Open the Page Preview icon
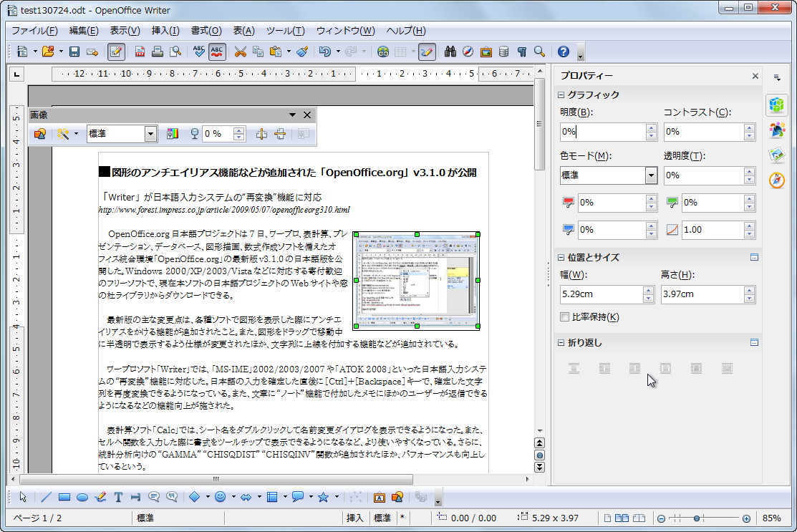 tap(175, 52)
